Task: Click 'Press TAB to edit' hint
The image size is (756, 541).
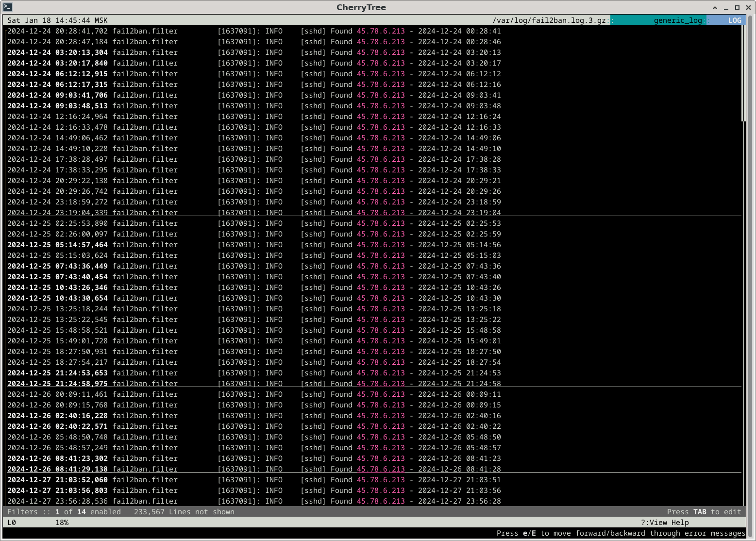Action: pyautogui.click(x=704, y=512)
